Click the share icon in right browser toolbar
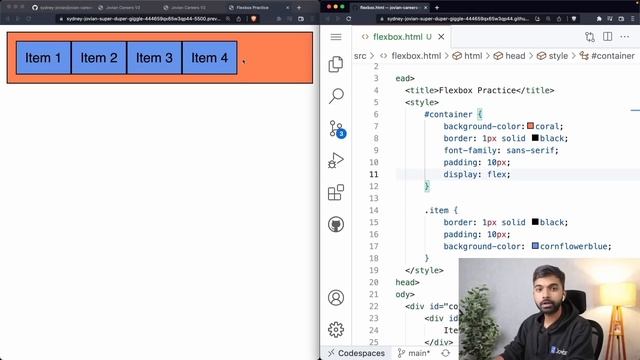 (x=559, y=19)
